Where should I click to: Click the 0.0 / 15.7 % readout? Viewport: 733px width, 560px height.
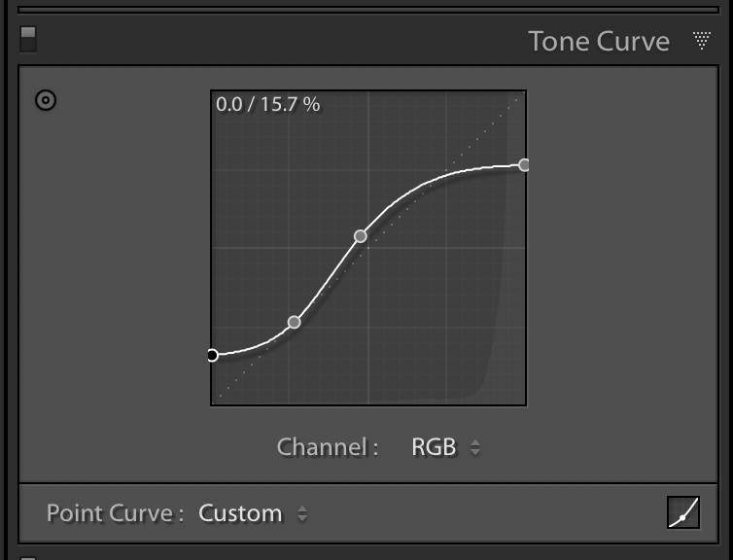point(268,104)
